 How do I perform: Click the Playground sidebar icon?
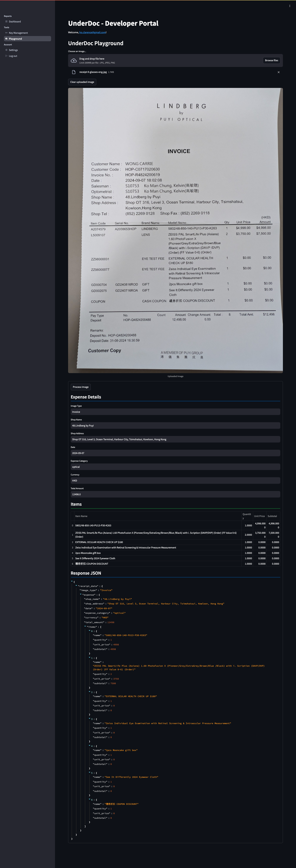[6, 39]
